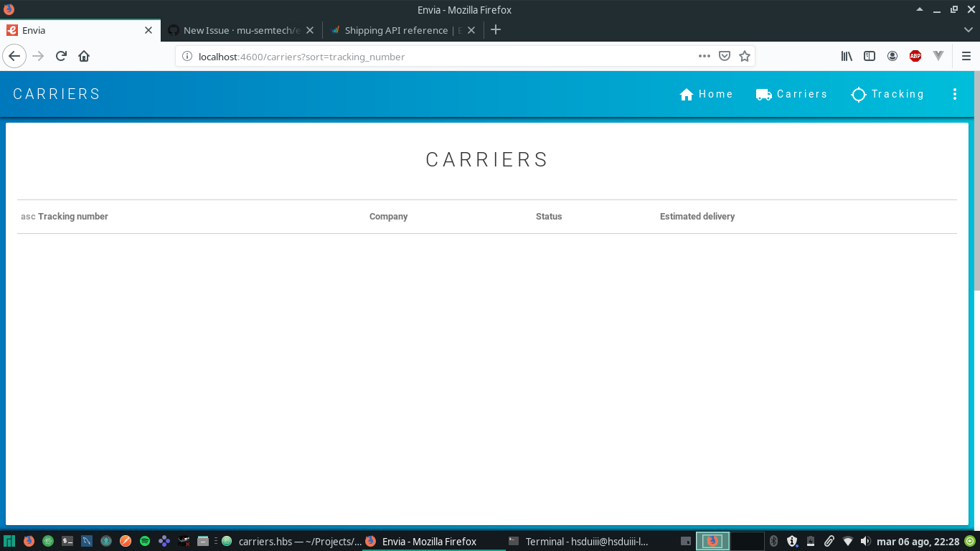The image size is (980, 551).
Task: Click the volume speaker tray icon
Action: [x=866, y=542]
